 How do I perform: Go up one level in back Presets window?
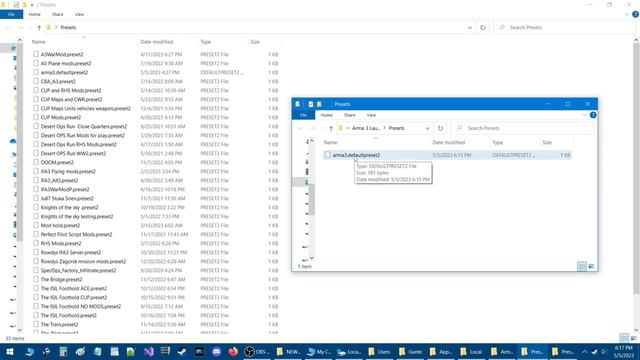[x=39, y=27]
